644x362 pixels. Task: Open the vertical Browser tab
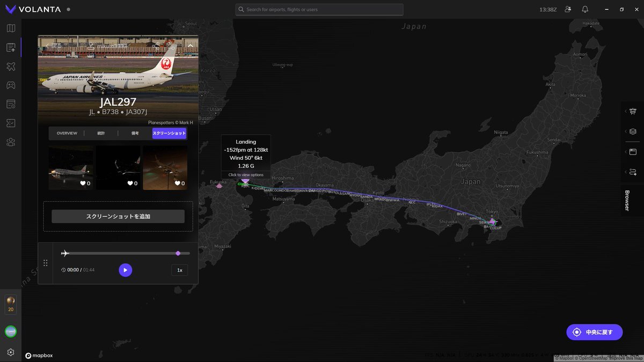click(x=627, y=200)
